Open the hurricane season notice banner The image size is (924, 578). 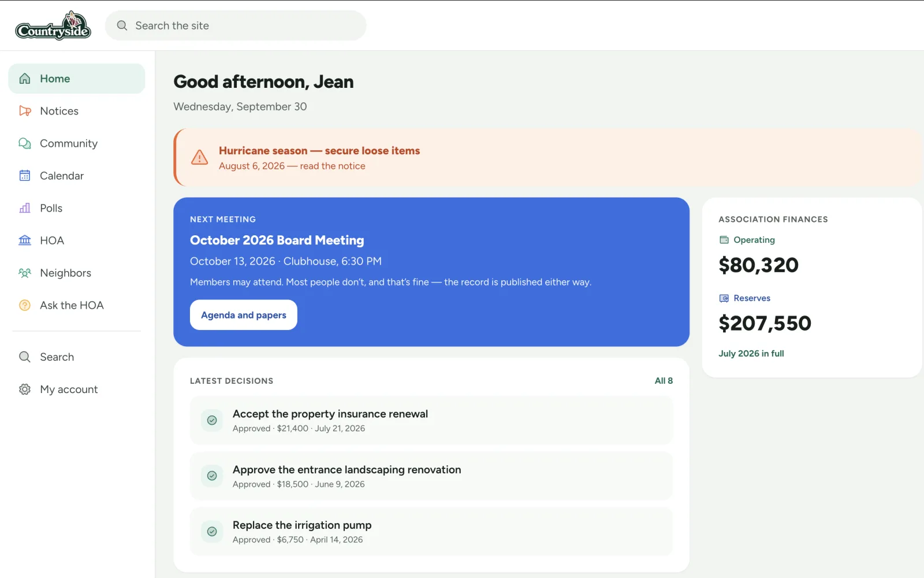pyautogui.click(x=547, y=157)
